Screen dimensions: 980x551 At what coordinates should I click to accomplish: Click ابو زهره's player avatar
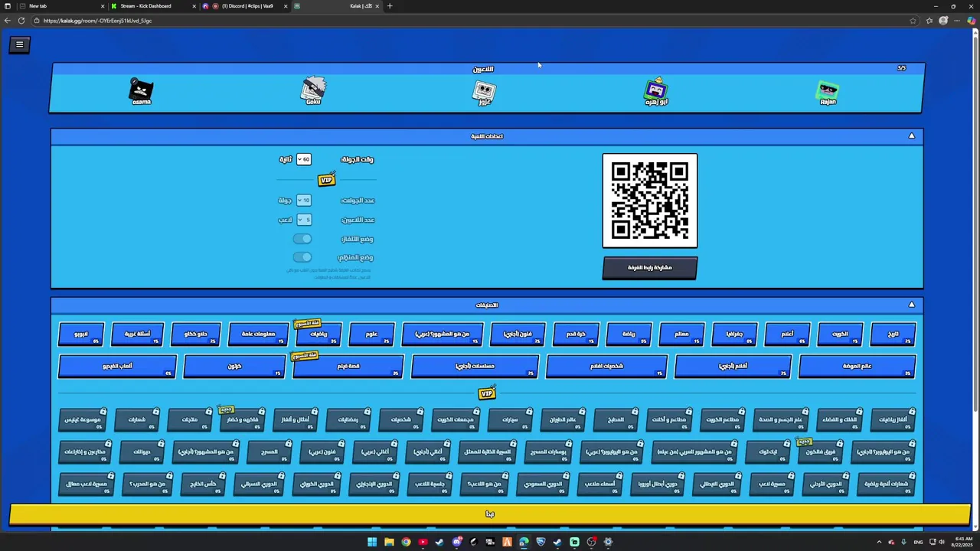(x=656, y=89)
